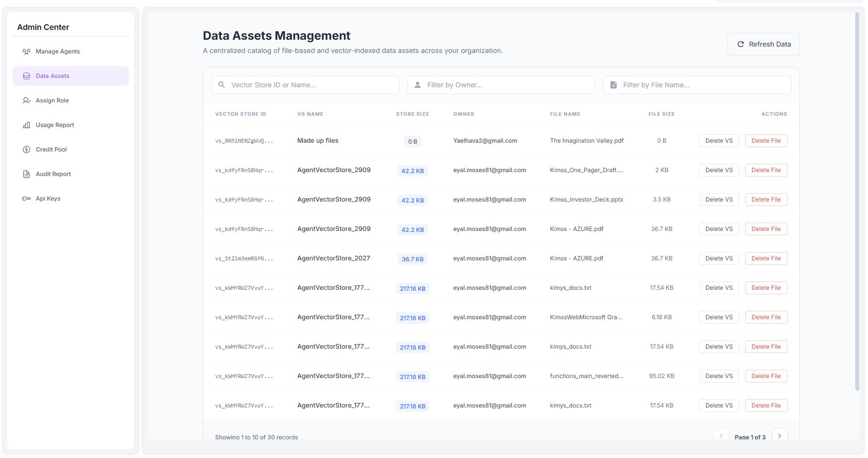Click the Assign Role person icon
868x458 pixels.
coord(26,101)
